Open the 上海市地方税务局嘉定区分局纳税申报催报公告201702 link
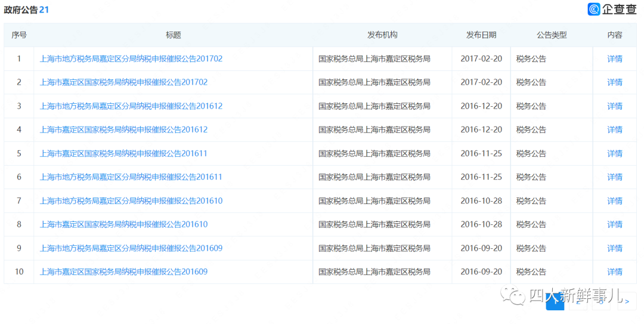This screenshot has height=324, width=644. [131, 59]
